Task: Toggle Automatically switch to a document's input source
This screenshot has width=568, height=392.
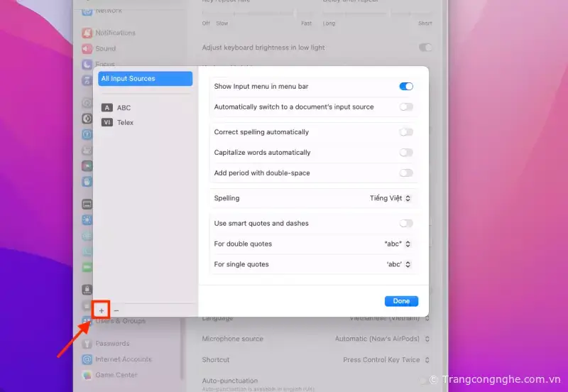Action: 405,107
